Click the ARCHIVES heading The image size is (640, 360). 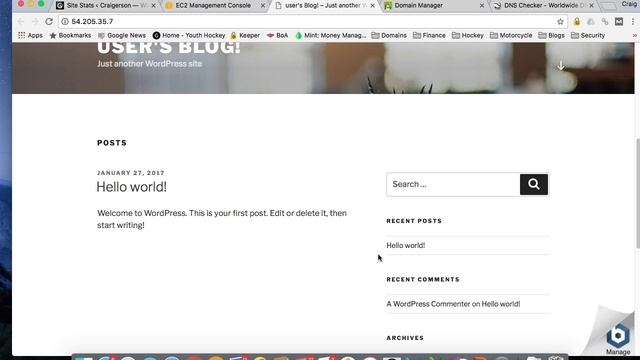pyautogui.click(x=405, y=338)
